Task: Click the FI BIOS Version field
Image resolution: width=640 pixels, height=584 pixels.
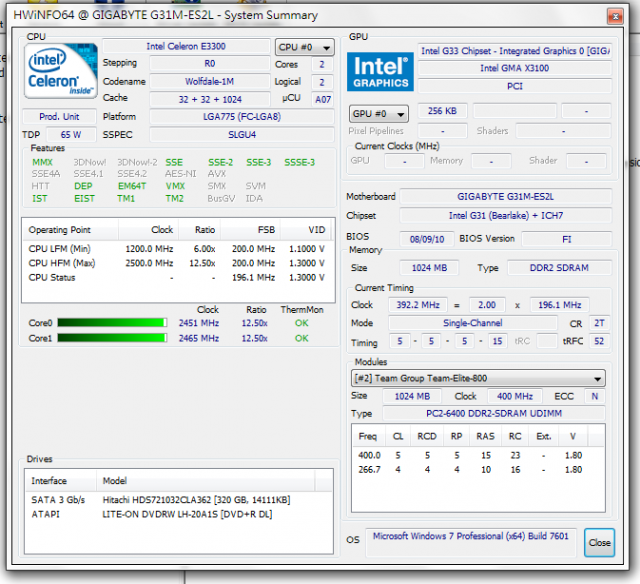Action: point(567,239)
